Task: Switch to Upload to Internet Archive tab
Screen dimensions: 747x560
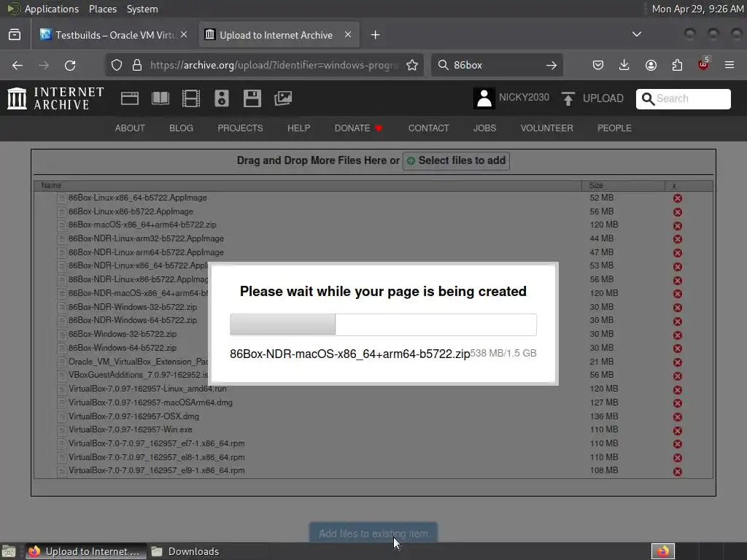Action: coord(279,35)
